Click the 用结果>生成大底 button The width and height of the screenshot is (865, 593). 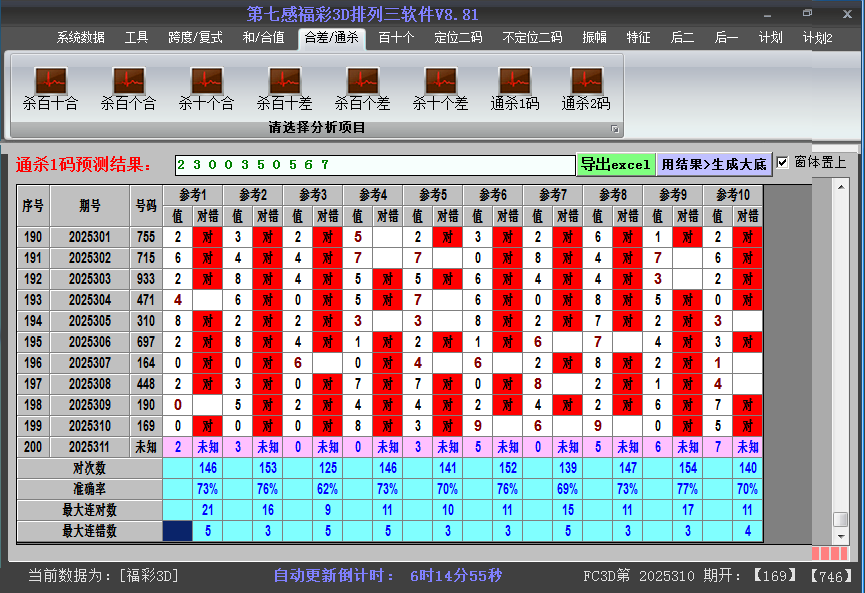click(x=712, y=162)
